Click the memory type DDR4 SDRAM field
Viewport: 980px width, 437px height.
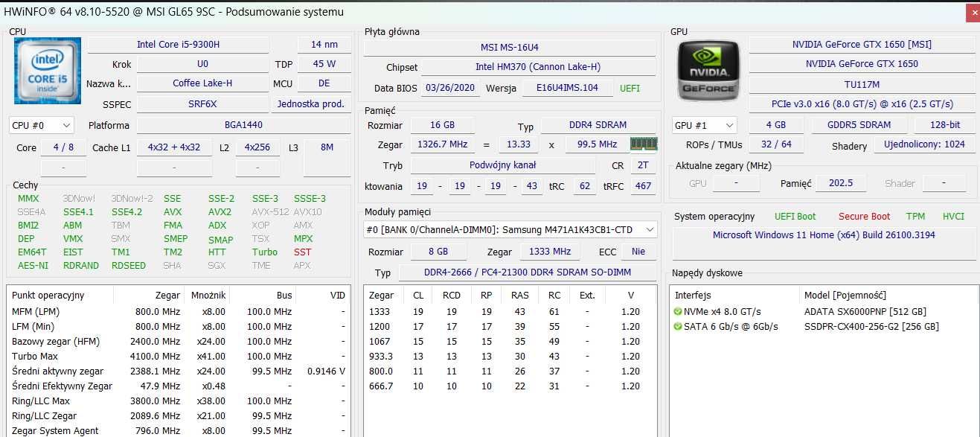(x=598, y=125)
